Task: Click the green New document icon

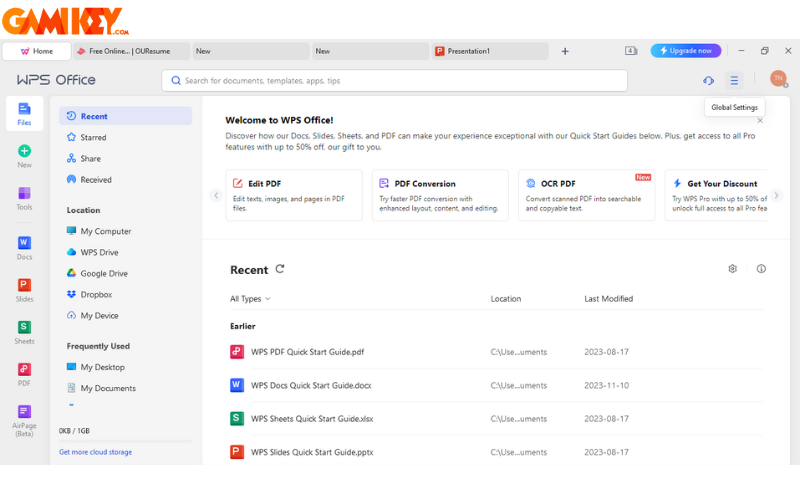Action: 24,151
